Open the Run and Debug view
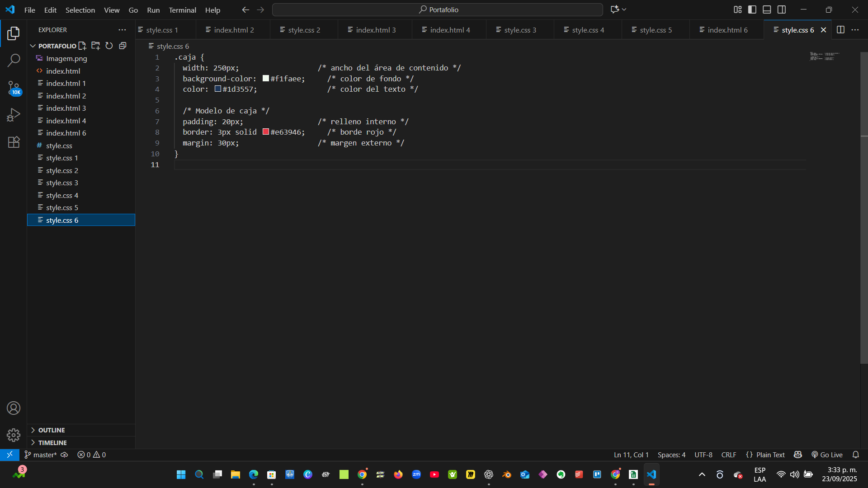The image size is (868, 488). pos(14,115)
